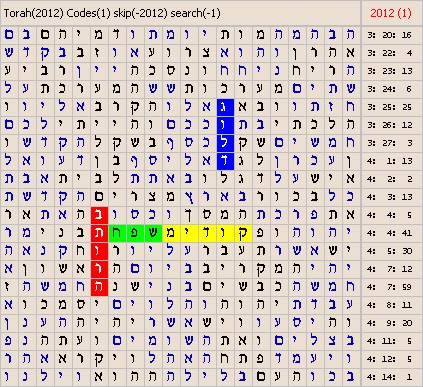Viewport: 423px width, 387px height.
Task: Click the yellow-highlighted מ cell
Action: tap(171, 233)
